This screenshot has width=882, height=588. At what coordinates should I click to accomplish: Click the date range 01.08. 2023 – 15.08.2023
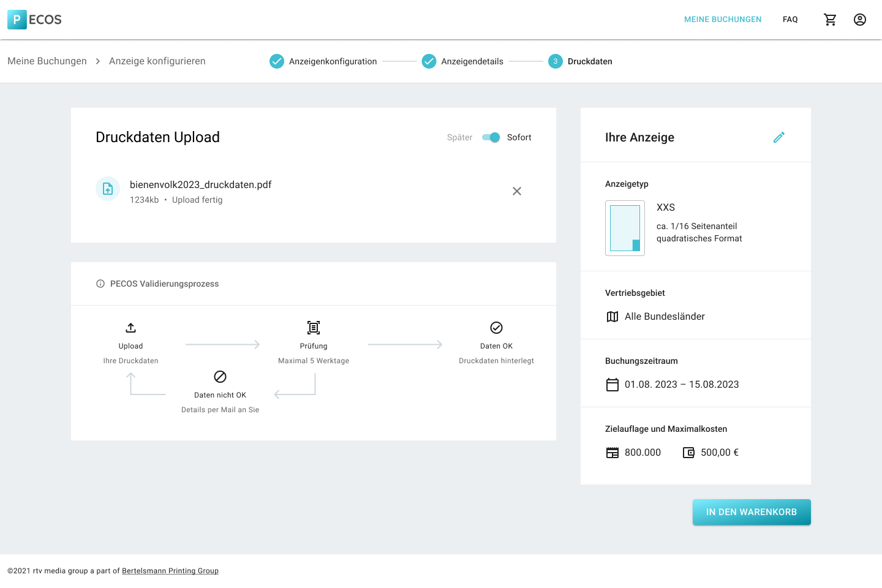tap(682, 385)
